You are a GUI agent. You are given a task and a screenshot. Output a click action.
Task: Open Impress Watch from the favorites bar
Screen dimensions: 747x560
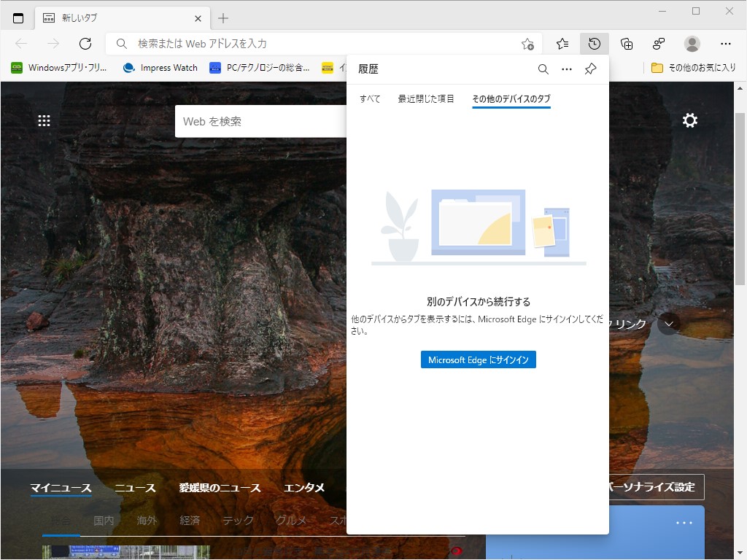pyautogui.click(x=160, y=68)
